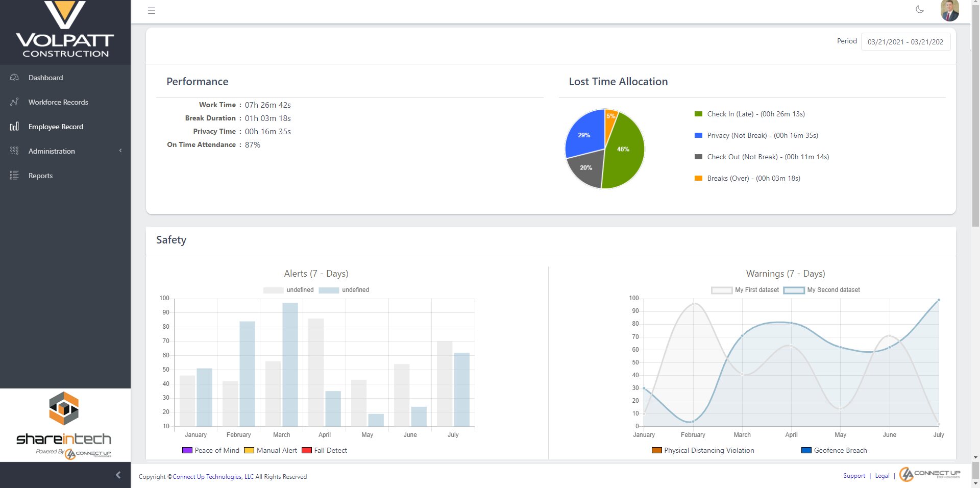Click Work Time 07h 26m 42s value
The image size is (980, 488).
click(268, 105)
